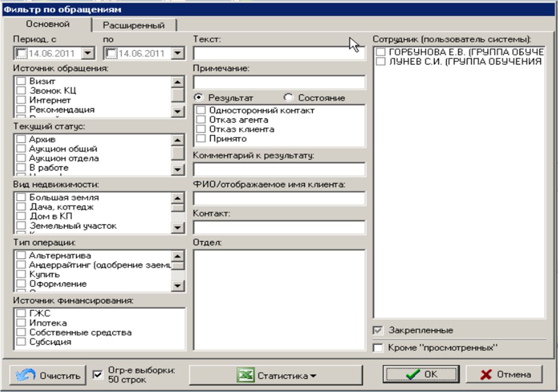Screen dimensions: 558x392
Task: Click the Excel icon on Статистика button
Action: [x=245, y=376]
